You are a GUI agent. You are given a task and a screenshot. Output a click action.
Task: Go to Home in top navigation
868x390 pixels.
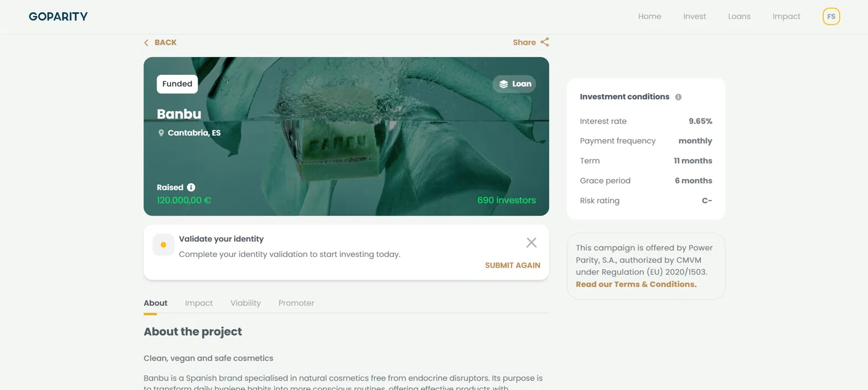coord(649,17)
